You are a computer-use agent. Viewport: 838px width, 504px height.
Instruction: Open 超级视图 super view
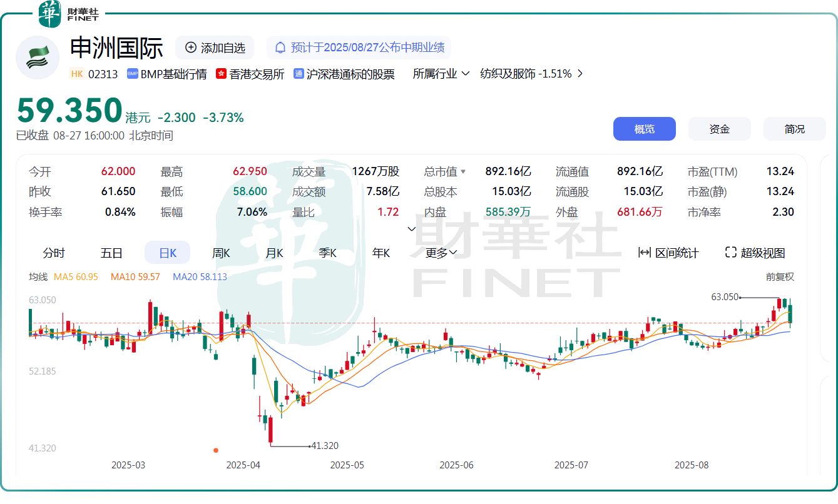point(755,253)
